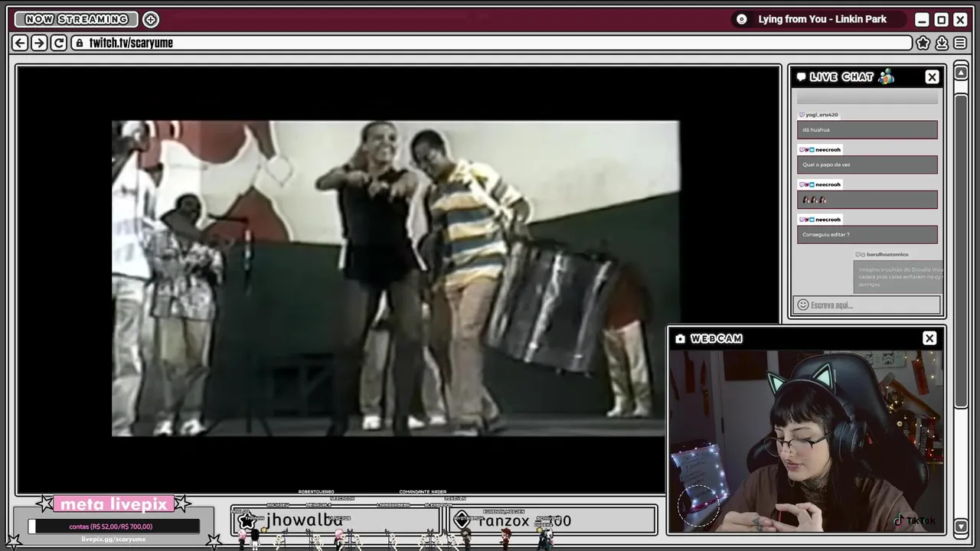This screenshot has height=551, width=980.
Task: Go forward with the right arrow button
Action: tap(39, 43)
